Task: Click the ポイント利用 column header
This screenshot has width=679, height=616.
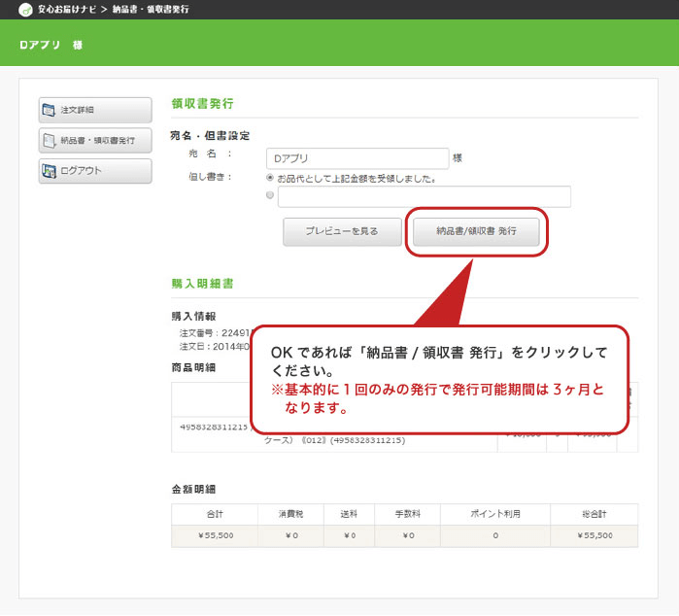Action: [x=495, y=514]
